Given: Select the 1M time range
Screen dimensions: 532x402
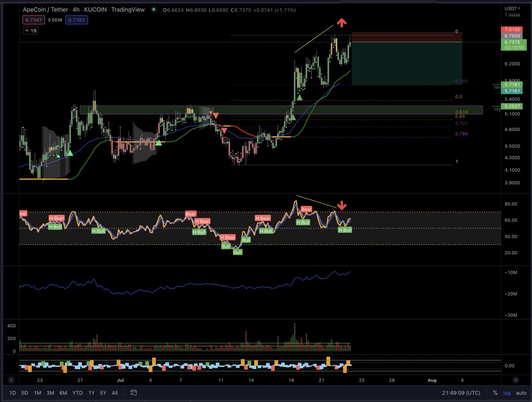Looking at the screenshot, I should 37,393.
